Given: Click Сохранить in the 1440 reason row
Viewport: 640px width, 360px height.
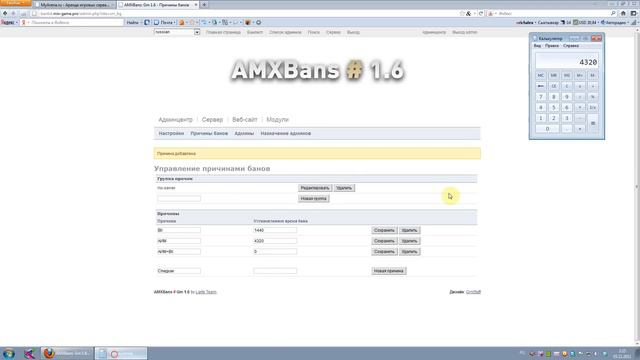Looking at the screenshot, I should (x=384, y=230).
